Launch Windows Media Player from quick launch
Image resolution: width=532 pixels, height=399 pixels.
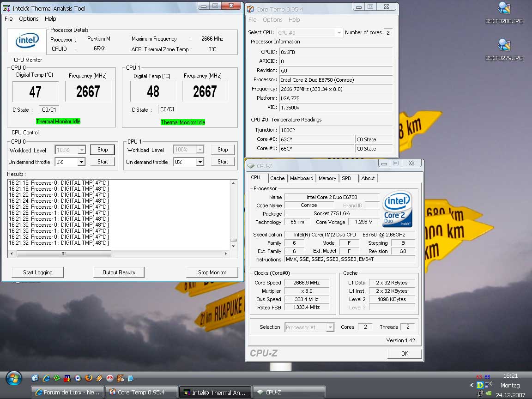point(78,378)
